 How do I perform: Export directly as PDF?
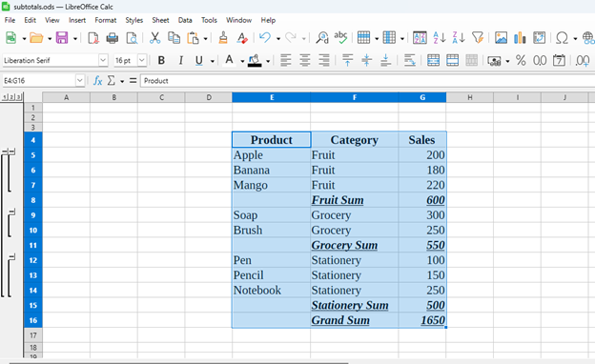pyautogui.click(x=93, y=38)
